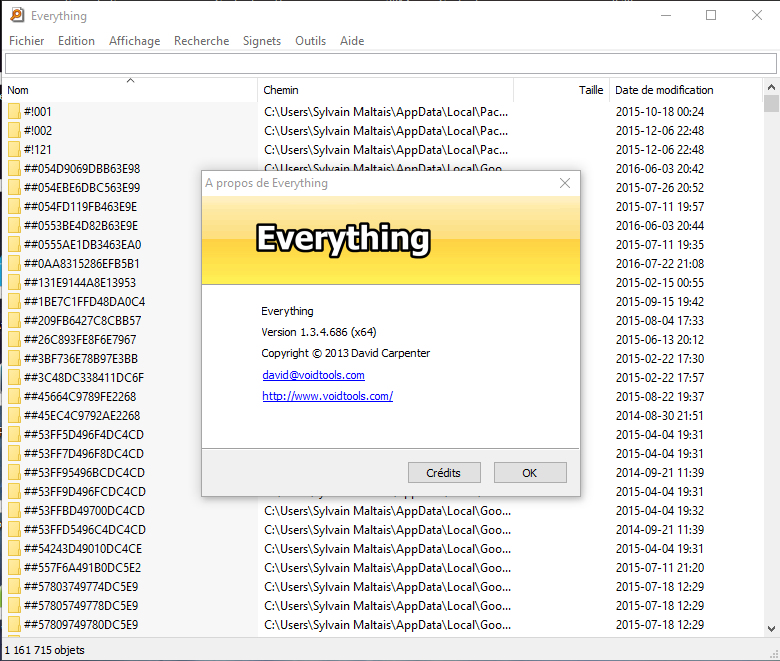Sort by the Nom column header

(130, 90)
